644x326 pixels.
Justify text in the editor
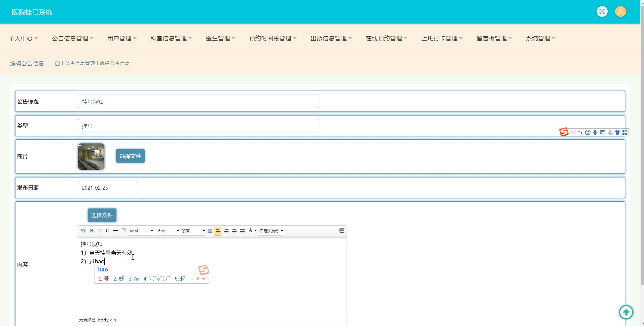click(242, 231)
